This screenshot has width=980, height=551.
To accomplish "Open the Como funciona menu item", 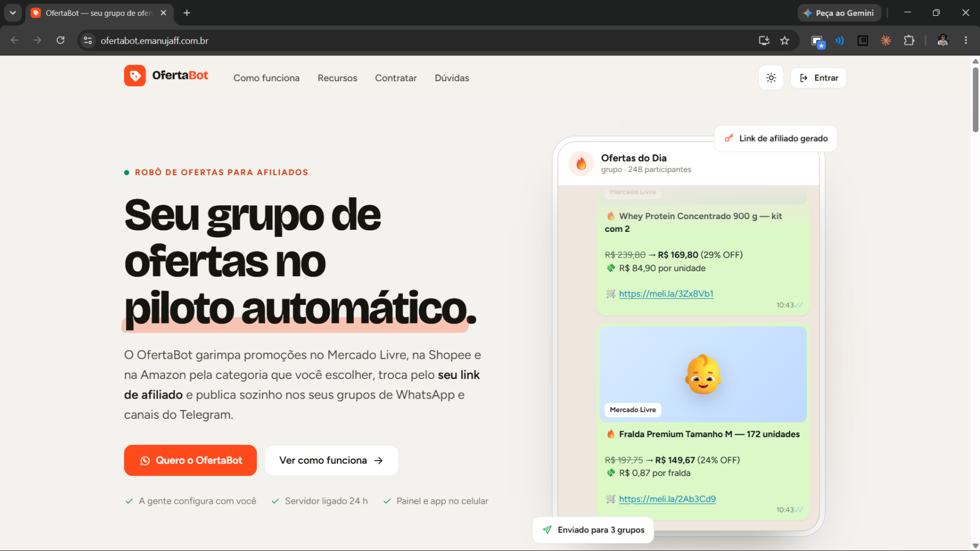I will (x=266, y=78).
